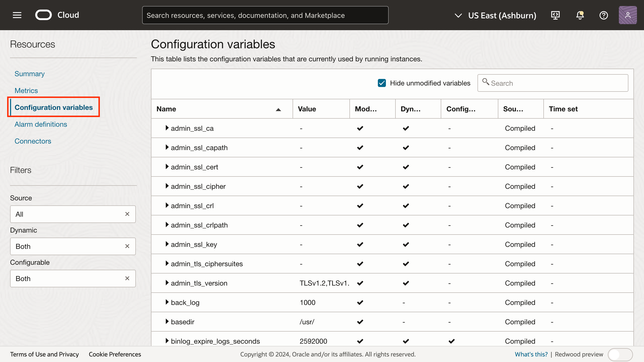This screenshot has width=644, height=362.
Task: Uncheck Hide unmodified variables
Action: [382, 83]
